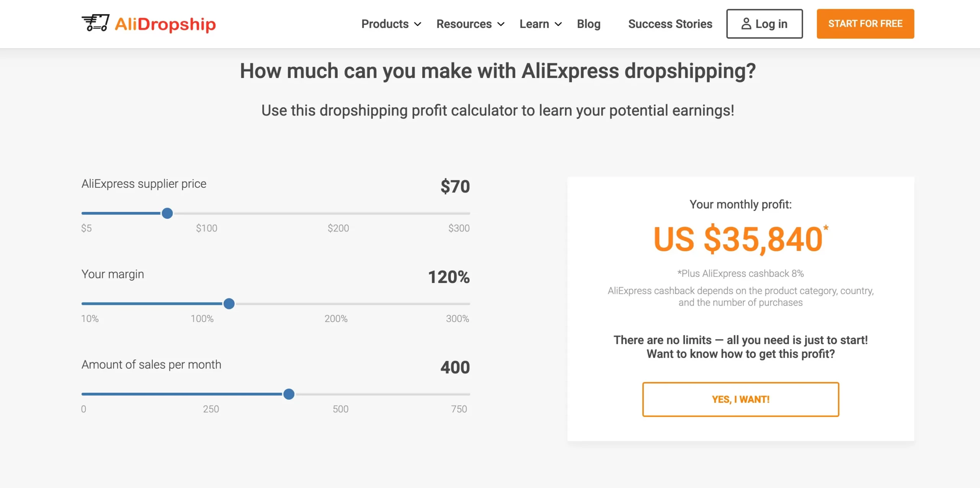Click the Products dropdown chevron
Screen dimensions: 980x488
418,24
